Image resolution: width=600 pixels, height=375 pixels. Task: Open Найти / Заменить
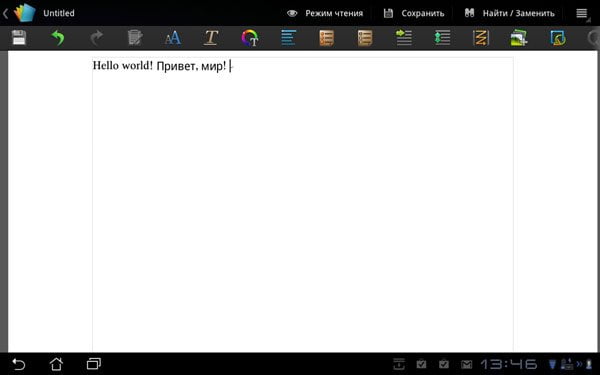coord(509,13)
